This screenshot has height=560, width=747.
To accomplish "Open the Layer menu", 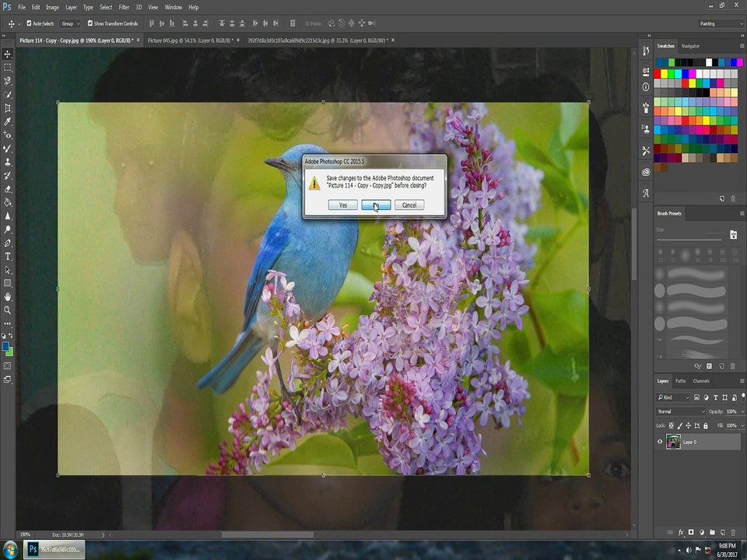I will coord(71,7).
